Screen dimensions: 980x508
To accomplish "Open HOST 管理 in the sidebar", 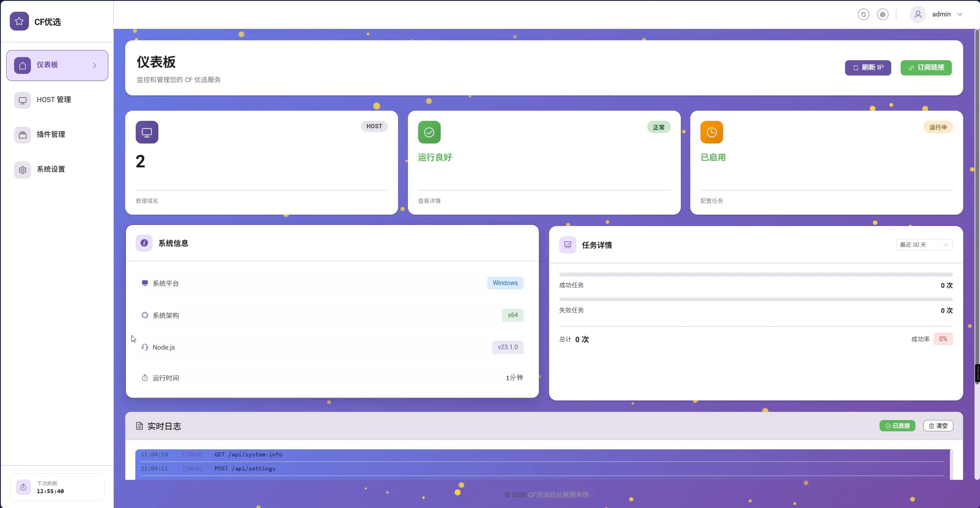I will [x=57, y=100].
